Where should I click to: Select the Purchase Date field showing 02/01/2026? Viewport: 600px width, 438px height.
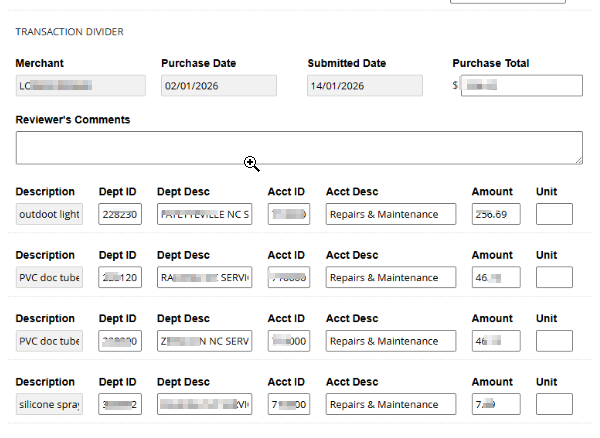pyautogui.click(x=218, y=86)
